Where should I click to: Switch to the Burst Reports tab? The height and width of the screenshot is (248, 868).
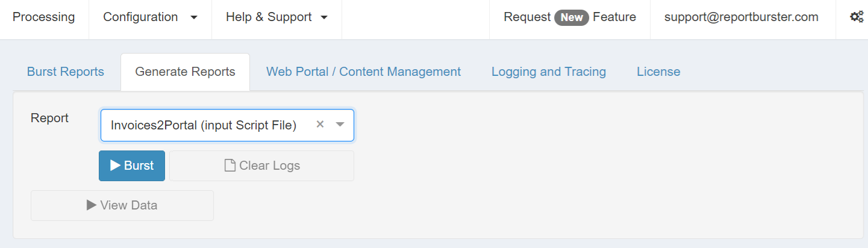click(66, 72)
